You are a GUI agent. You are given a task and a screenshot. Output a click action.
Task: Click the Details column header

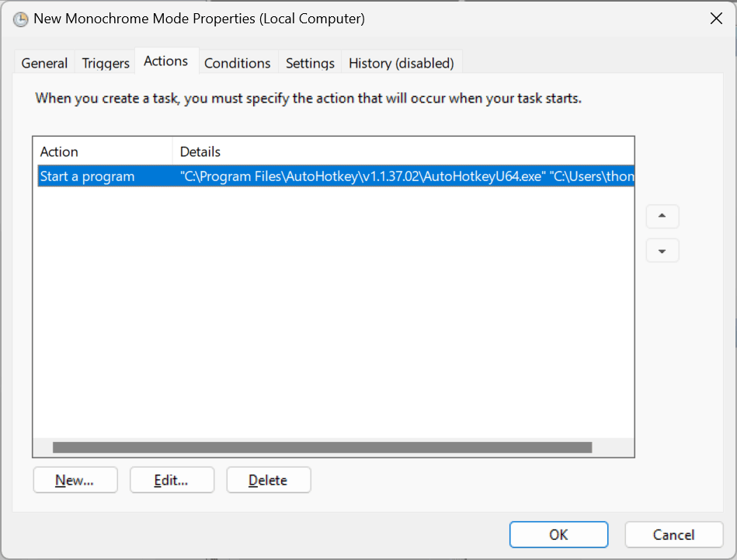403,151
